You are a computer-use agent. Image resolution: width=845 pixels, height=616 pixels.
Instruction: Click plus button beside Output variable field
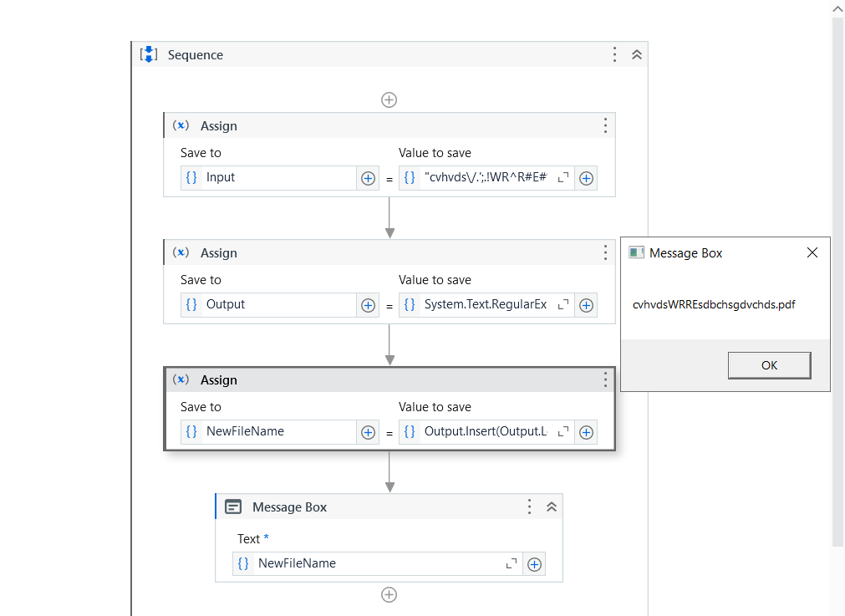pos(368,305)
